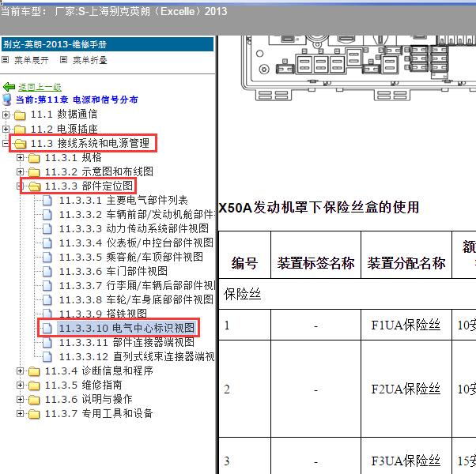
Task: Collapse the 11.3 接线系统和电源管理 node
Action: pyautogui.click(x=6, y=143)
